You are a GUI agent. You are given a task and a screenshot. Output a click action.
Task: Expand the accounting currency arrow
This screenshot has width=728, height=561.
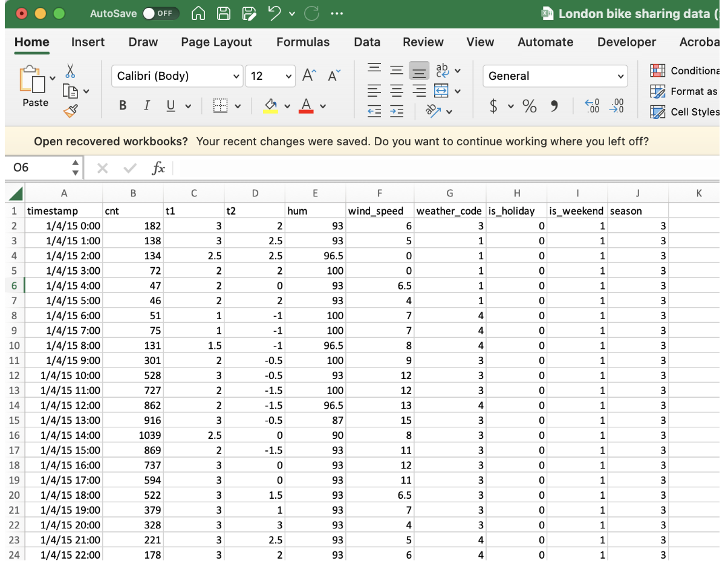[511, 106]
